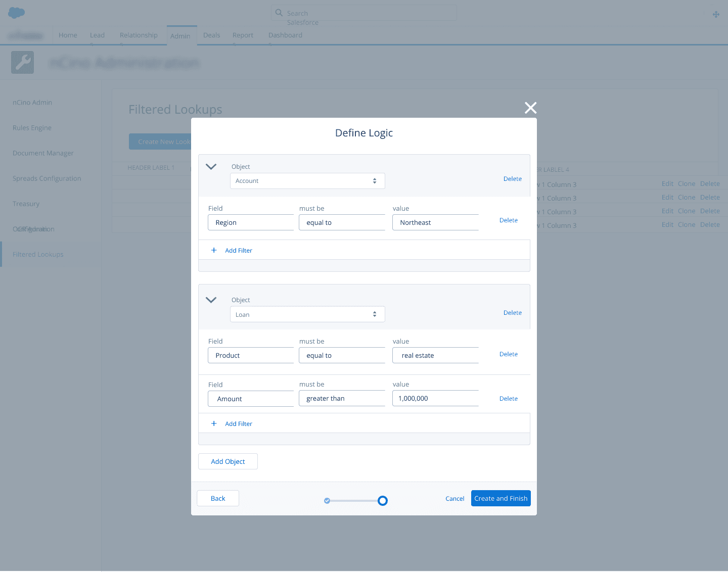Delete the Loan object block

point(513,313)
